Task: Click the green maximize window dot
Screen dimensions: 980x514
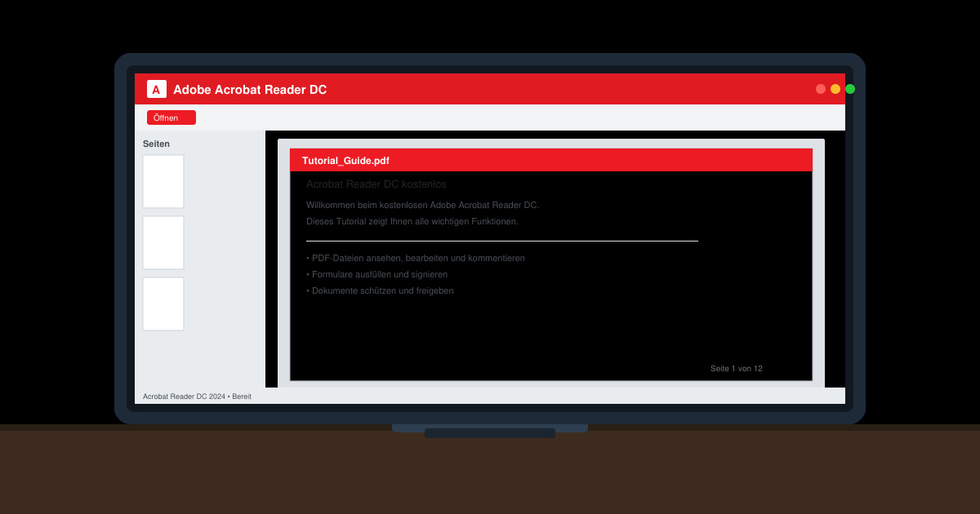Action: click(850, 89)
